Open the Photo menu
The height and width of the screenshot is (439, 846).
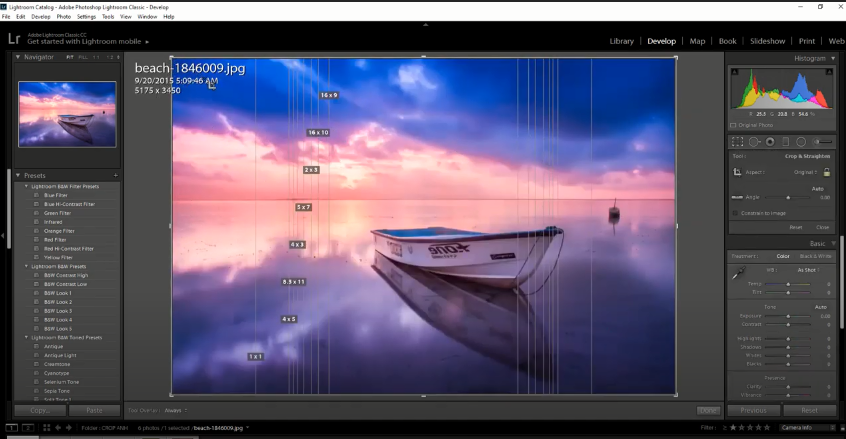click(x=62, y=17)
